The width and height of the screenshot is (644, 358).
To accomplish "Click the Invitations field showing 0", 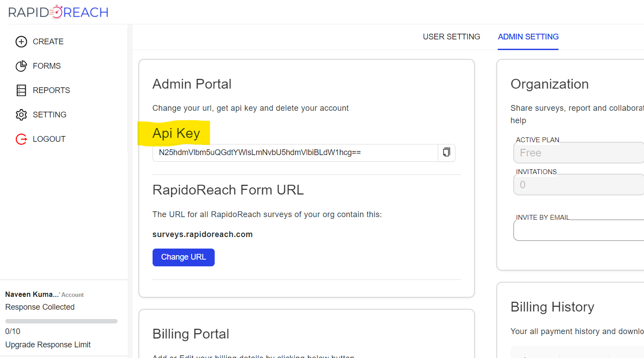I will click(579, 184).
